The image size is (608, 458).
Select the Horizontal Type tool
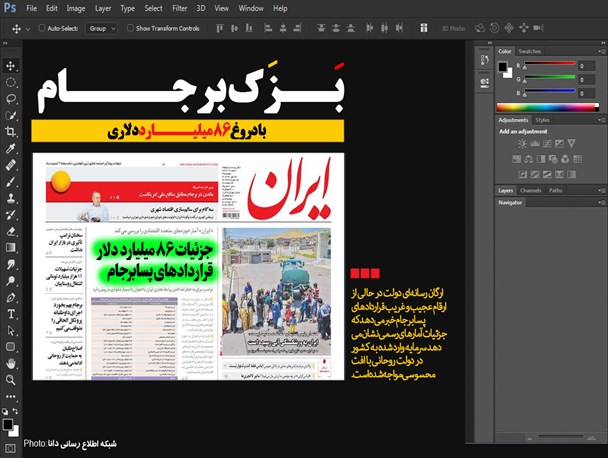click(10, 314)
